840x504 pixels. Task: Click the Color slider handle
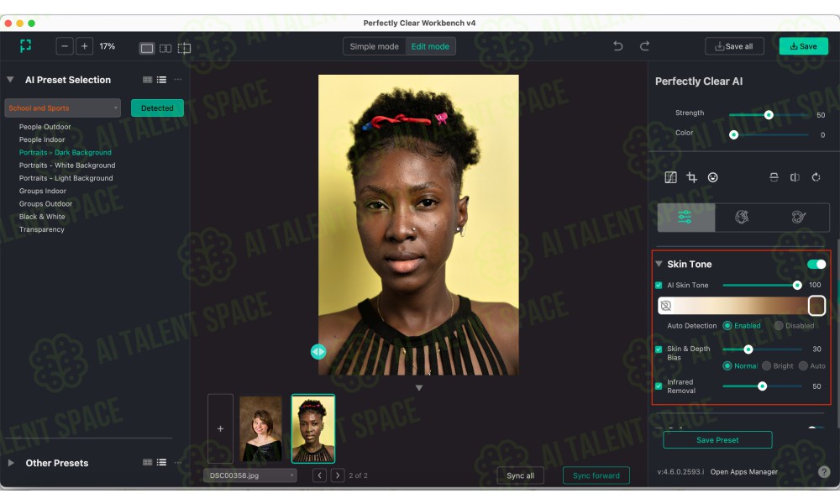(x=734, y=134)
